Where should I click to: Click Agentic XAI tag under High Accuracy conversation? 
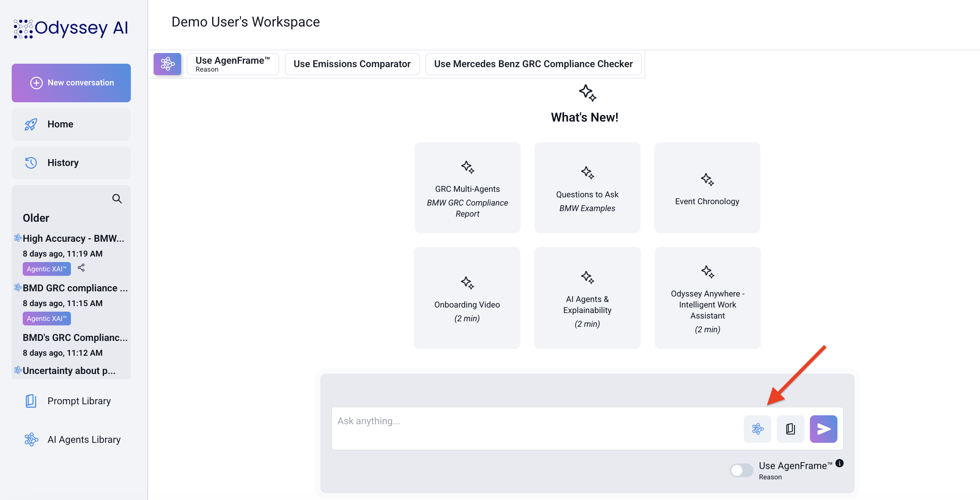coord(47,269)
